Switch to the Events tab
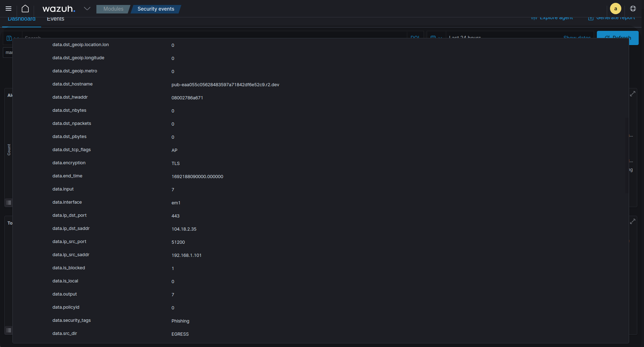This screenshot has height=347, width=644. point(56,20)
